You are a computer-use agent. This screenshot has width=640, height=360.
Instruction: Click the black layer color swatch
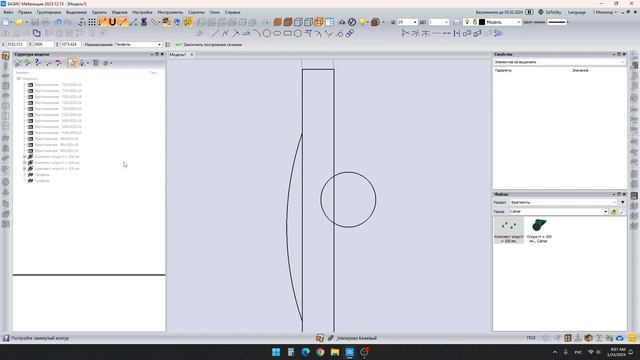[482, 22]
